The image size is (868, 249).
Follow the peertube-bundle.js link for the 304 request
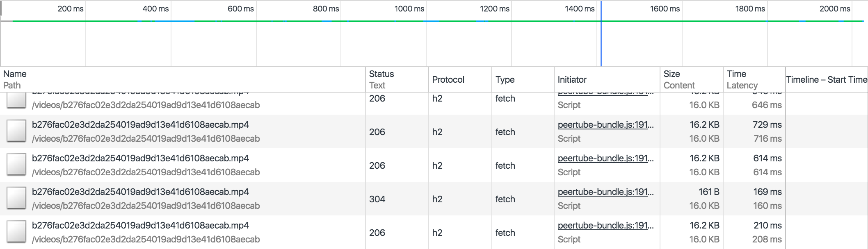click(605, 192)
